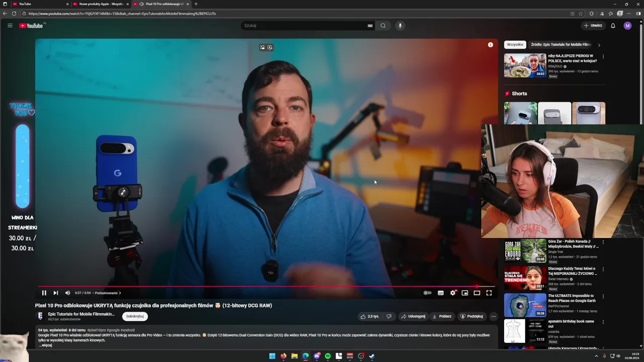Expand the Podsumowanie chapter chevron

(x=120, y=293)
